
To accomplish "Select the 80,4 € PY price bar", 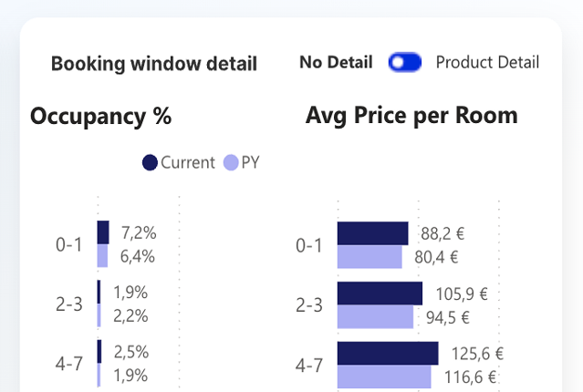I will coord(370,257).
